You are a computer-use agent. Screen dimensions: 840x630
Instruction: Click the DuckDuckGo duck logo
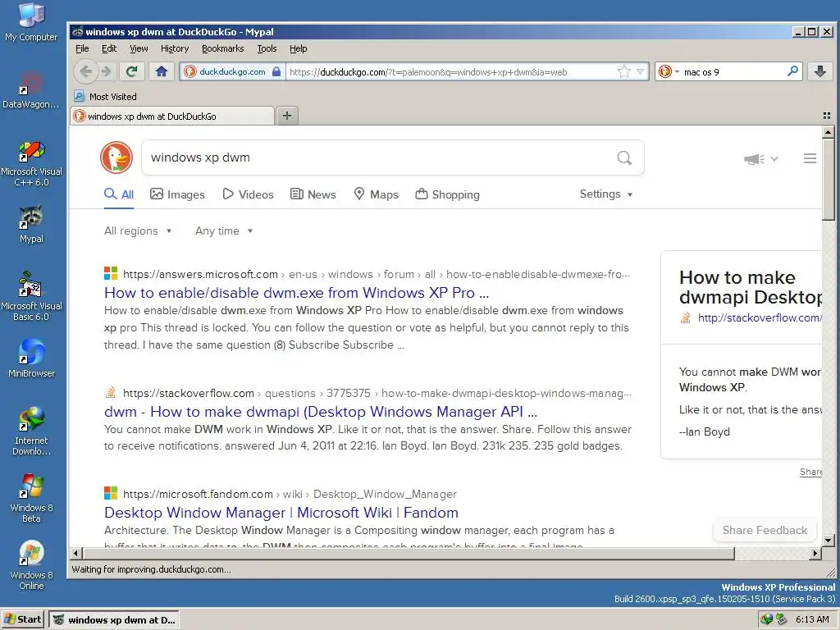116,157
